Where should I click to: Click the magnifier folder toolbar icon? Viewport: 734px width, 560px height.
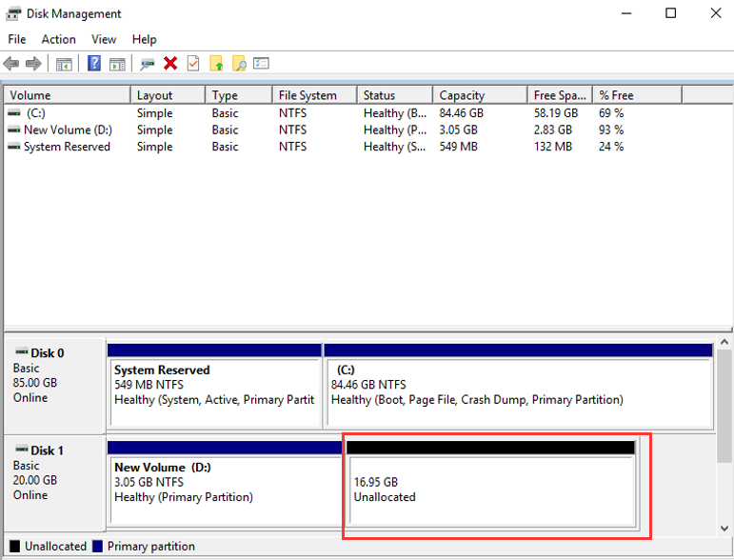[x=239, y=64]
